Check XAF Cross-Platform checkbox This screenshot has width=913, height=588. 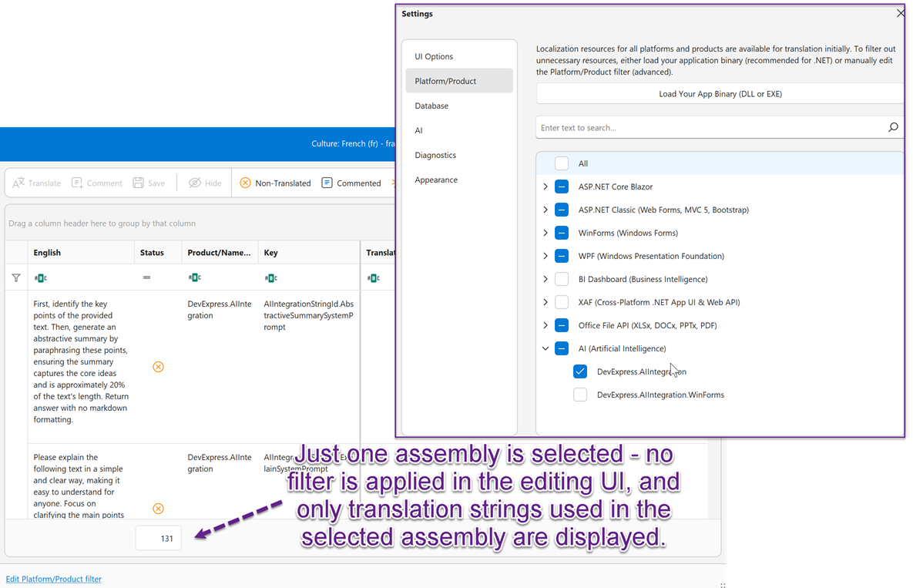coord(562,302)
